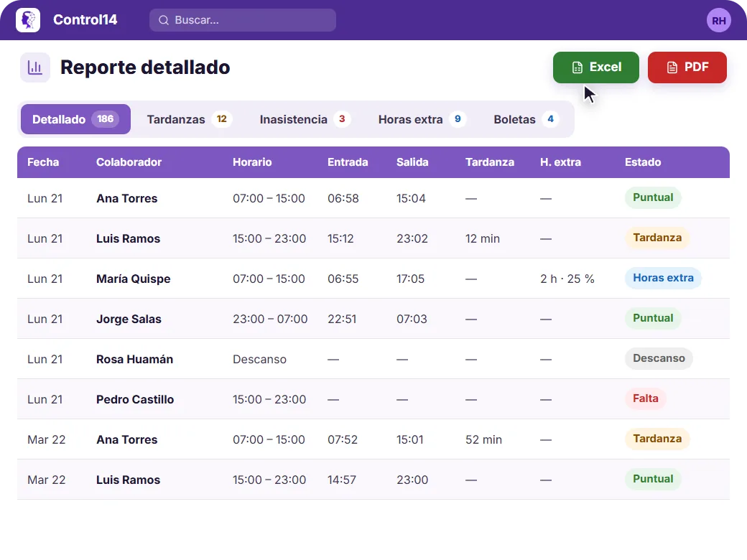The height and width of the screenshot is (560, 747).
Task: Open the RH user avatar
Action: click(718, 21)
